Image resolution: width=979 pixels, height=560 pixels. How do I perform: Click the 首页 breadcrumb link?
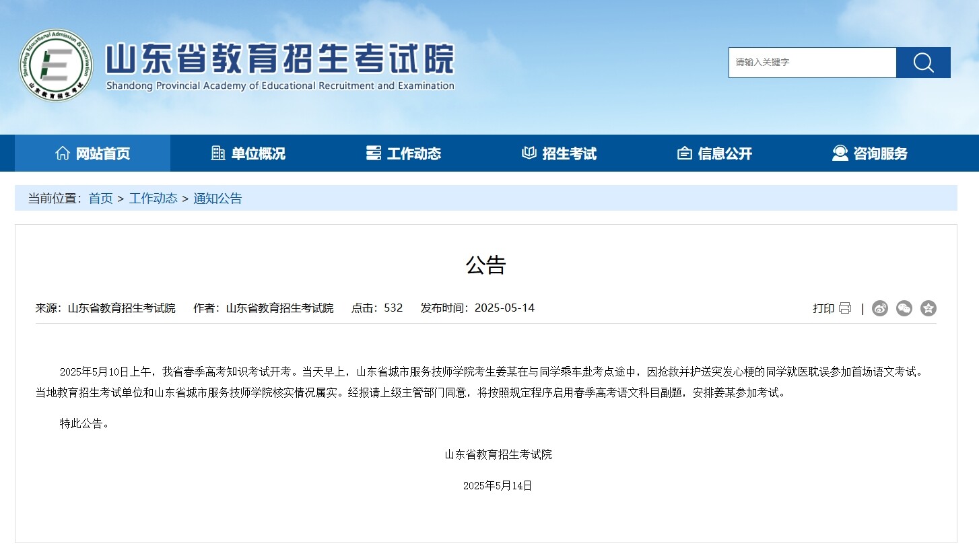coord(101,199)
